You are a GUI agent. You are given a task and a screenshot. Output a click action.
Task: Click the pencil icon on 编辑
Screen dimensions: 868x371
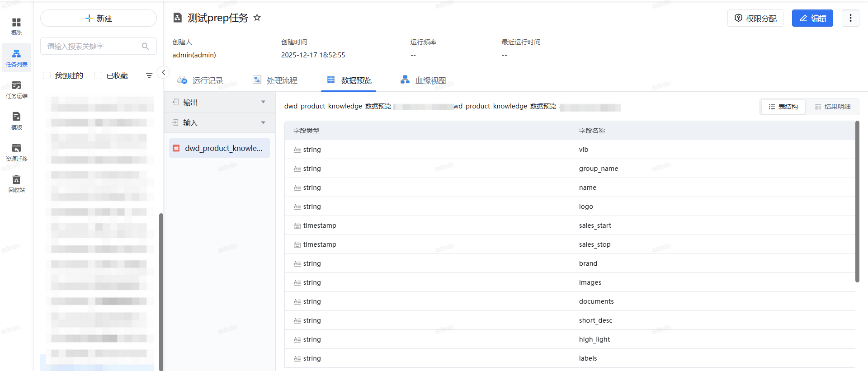(x=803, y=18)
